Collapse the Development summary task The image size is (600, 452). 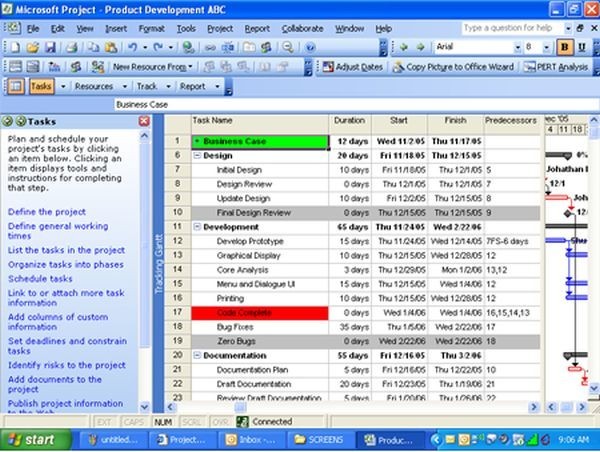[x=197, y=227]
